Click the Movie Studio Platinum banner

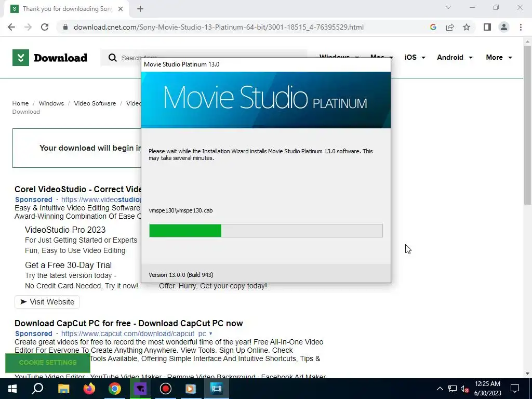(265, 100)
